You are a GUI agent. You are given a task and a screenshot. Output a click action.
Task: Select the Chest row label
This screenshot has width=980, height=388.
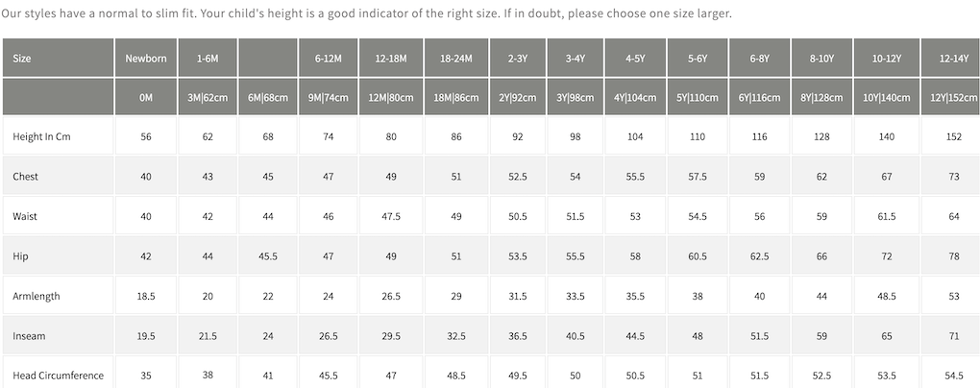pyautogui.click(x=26, y=177)
